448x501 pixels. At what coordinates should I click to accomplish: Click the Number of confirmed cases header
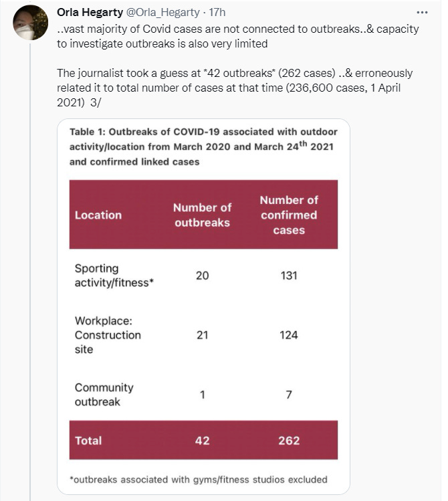pos(289,215)
